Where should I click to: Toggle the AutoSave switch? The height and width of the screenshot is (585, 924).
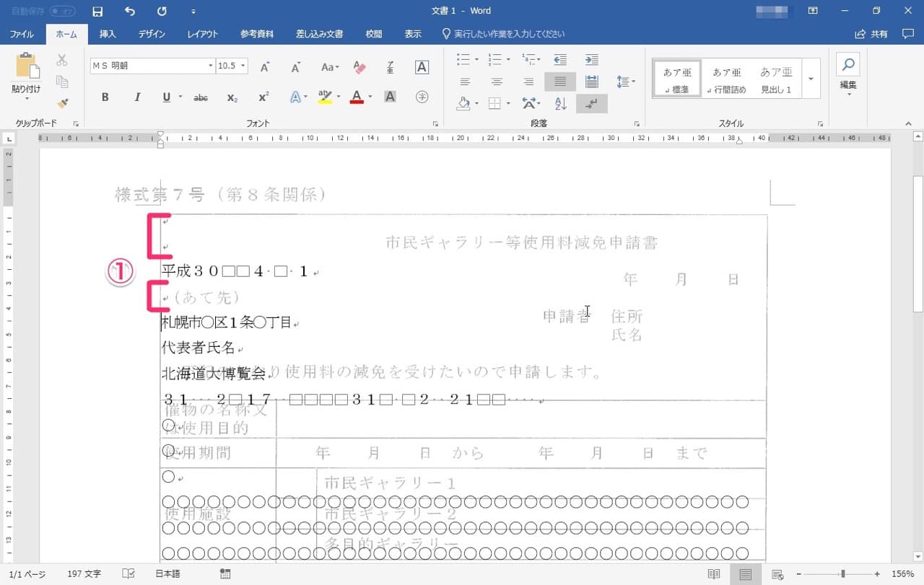point(62,12)
